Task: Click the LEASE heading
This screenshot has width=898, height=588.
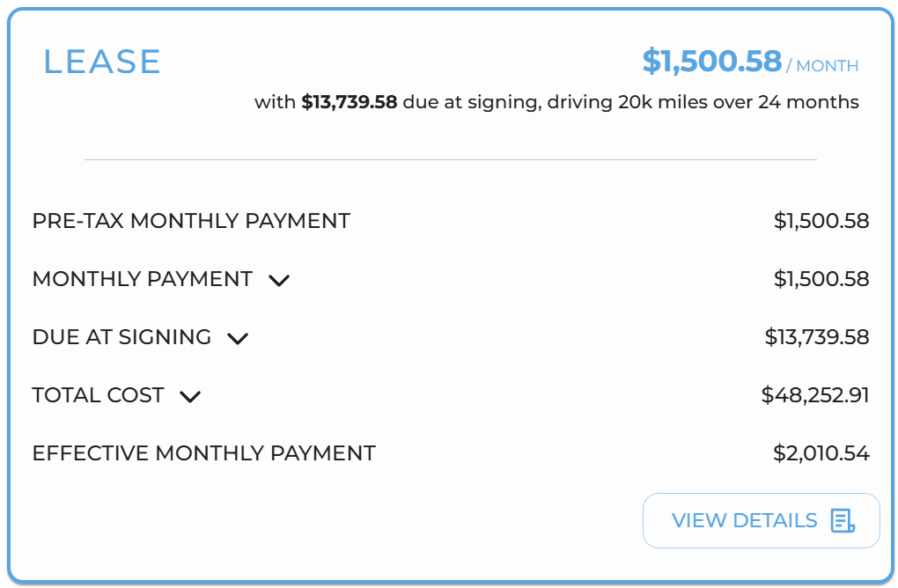Action: click(x=102, y=62)
